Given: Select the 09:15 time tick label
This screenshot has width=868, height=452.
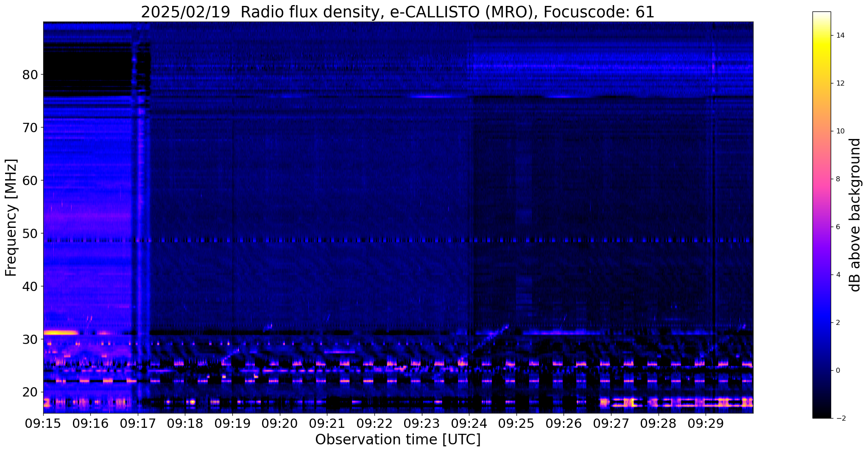Looking at the screenshot, I should 43,424.
